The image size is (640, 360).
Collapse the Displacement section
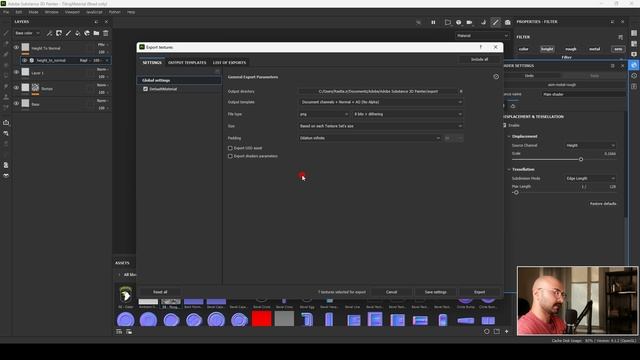click(509, 136)
